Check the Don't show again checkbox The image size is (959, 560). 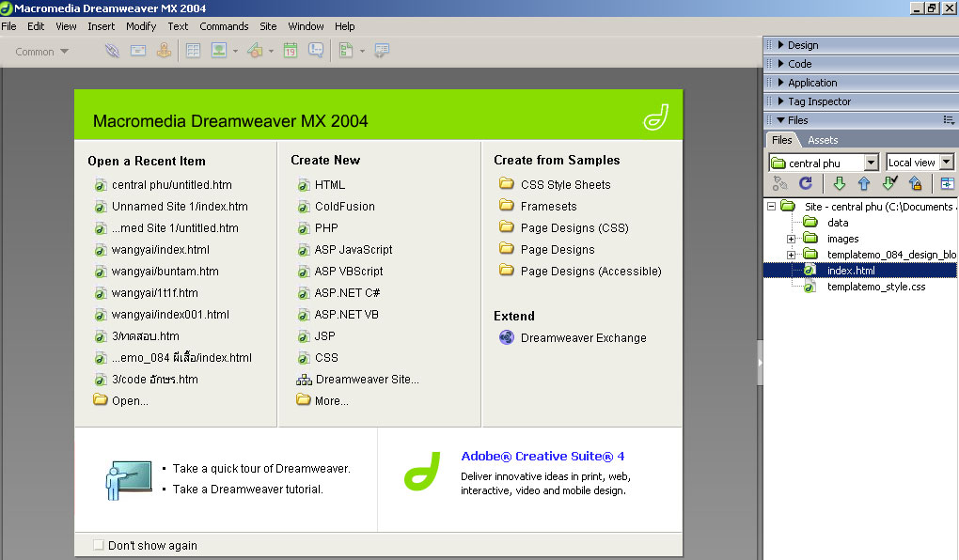click(99, 545)
